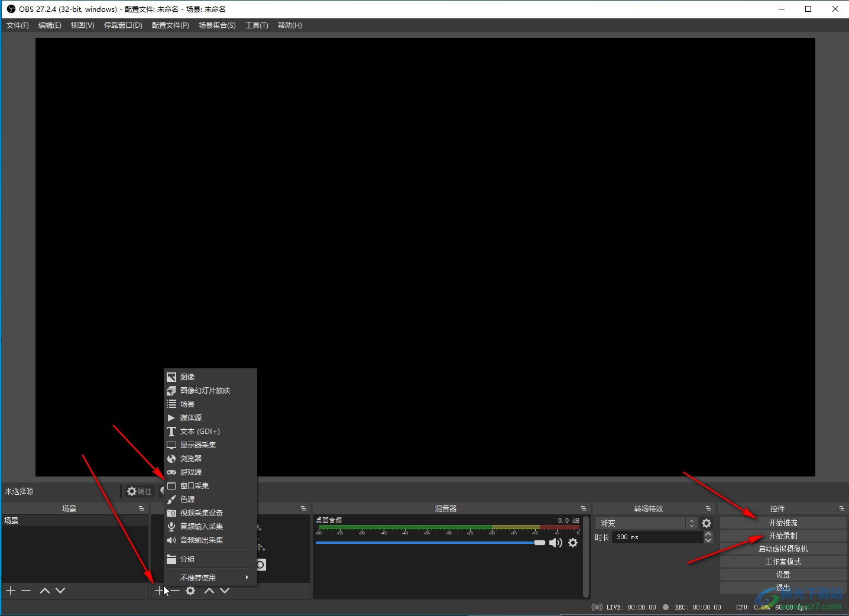This screenshot has width=849, height=616.
Task: Choose 色源 color source
Action: 210,500
